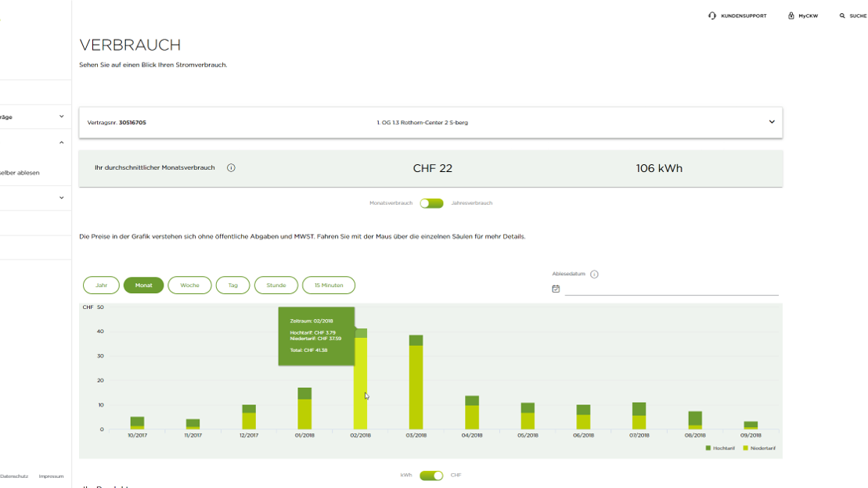Screen dimensions: 868x488
Task: Click the 03/2018 bar in the chart
Action: (416, 383)
